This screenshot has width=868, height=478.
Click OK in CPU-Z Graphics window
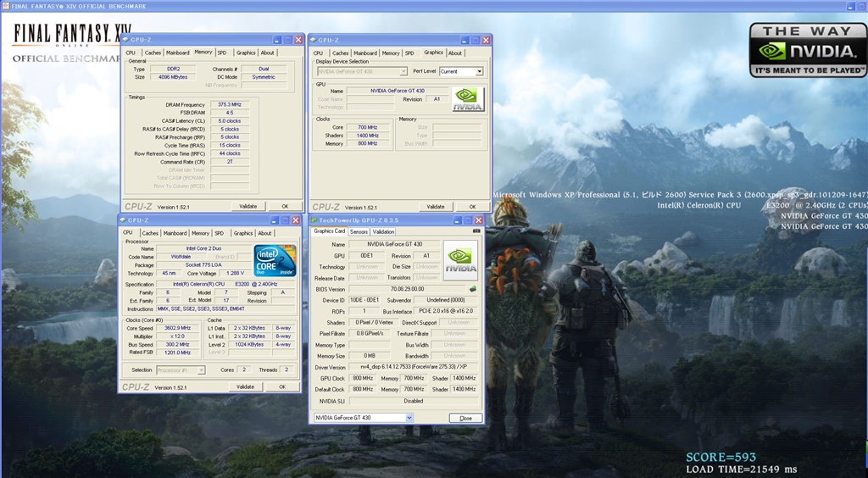[472, 207]
